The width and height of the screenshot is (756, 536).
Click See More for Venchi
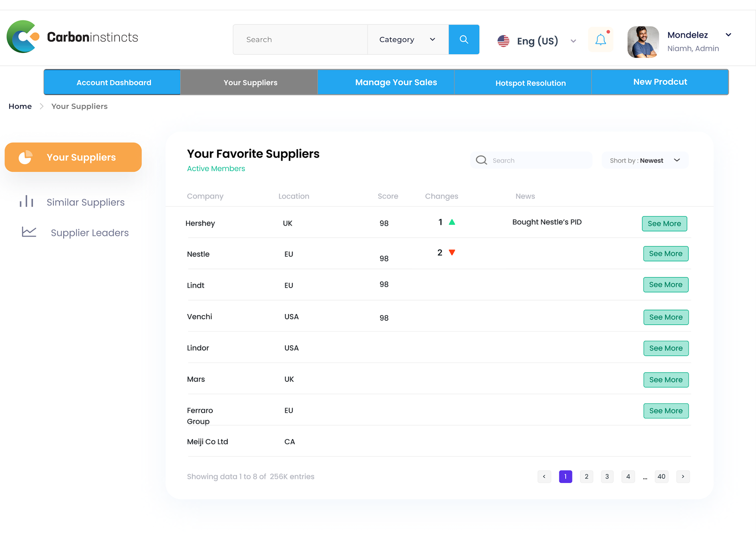click(x=666, y=317)
